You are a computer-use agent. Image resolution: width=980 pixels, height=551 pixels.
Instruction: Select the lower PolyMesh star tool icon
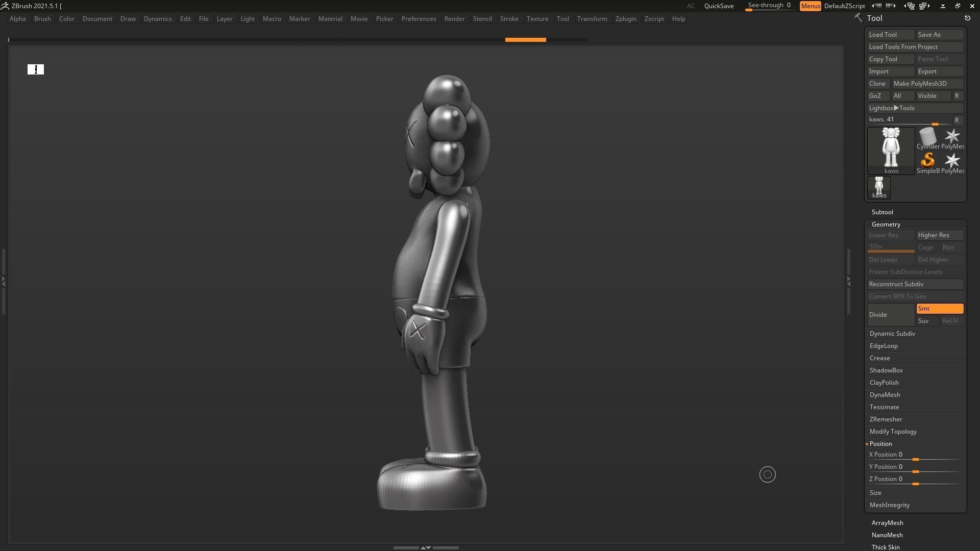point(952,163)
